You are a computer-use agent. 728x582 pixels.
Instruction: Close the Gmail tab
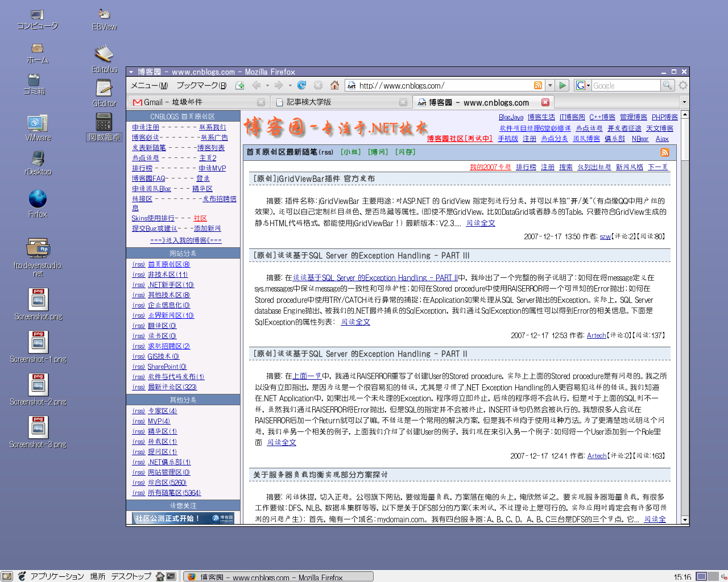[261, 102]
